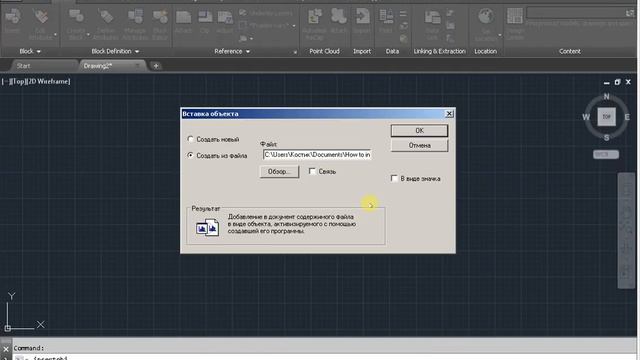Image resolution: width=640 pixels, height=360 pixels.
Task: Restore down the drawing viewport window
Action: (617, 82)
